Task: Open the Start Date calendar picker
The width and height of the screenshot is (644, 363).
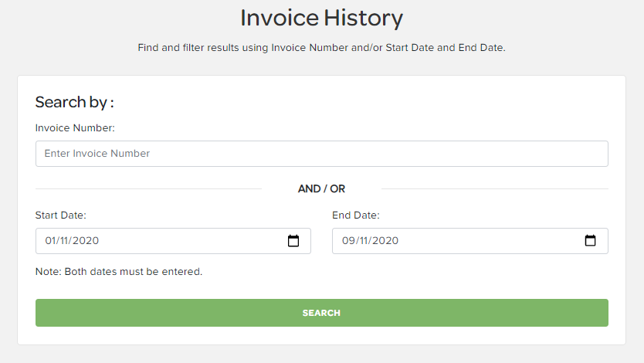Action: point(293,241)
